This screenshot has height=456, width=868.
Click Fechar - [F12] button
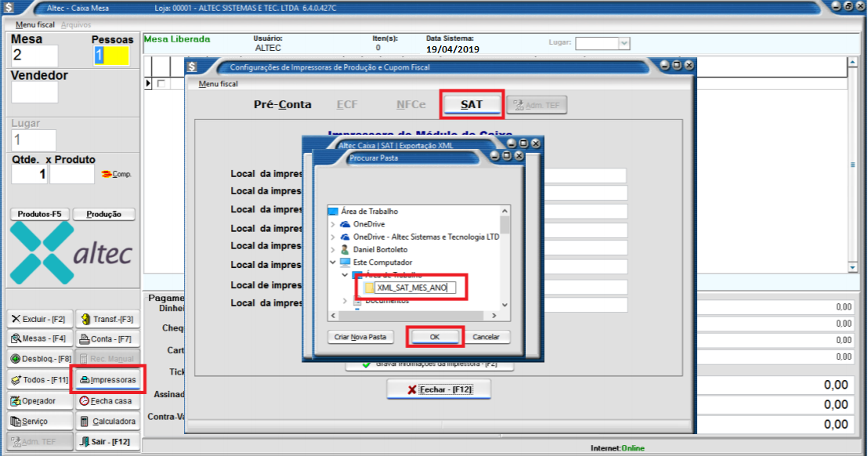pyautogui.click(x=439, y=389)
